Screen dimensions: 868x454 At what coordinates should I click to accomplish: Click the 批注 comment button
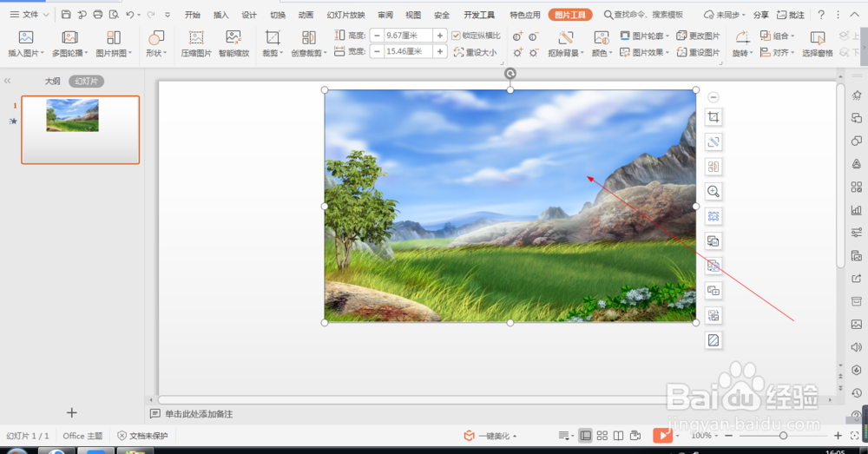coord(791,15)
